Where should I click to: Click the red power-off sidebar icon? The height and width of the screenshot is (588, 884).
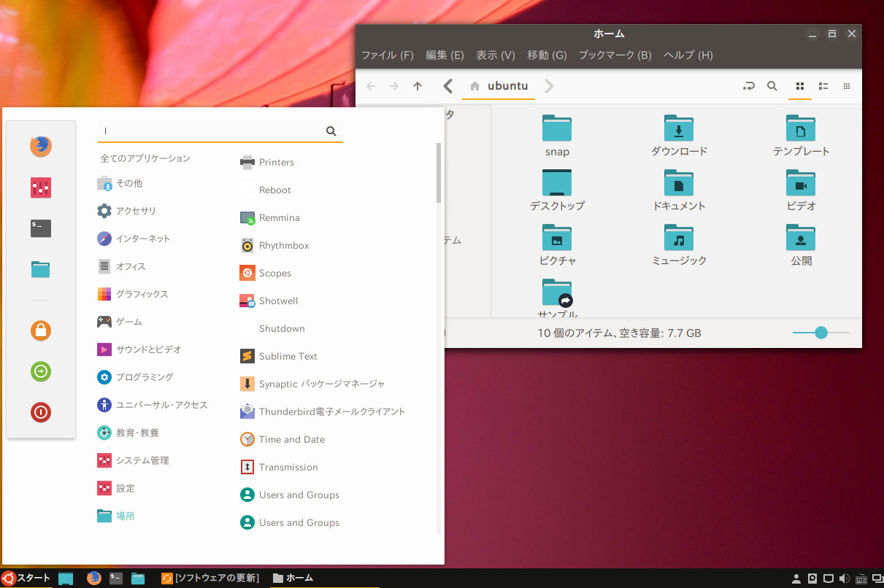40,411
